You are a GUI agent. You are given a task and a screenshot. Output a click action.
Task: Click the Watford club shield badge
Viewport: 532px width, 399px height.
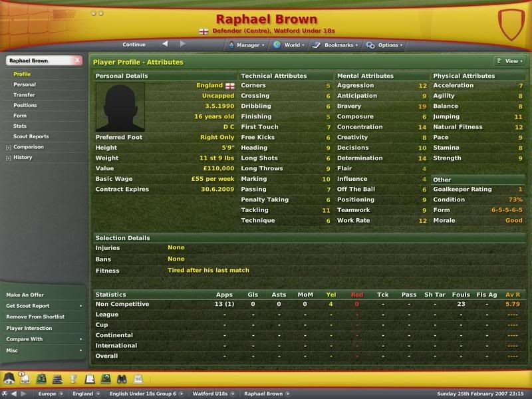(511, 25)
